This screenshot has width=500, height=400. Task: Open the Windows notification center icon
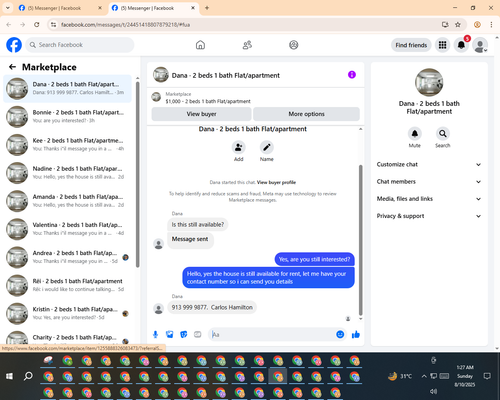pyautogui.click(x=487, y=376)
